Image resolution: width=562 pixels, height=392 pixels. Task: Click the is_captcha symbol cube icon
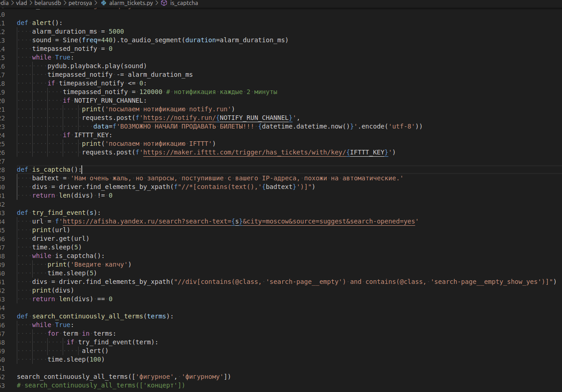pos(164,3)
